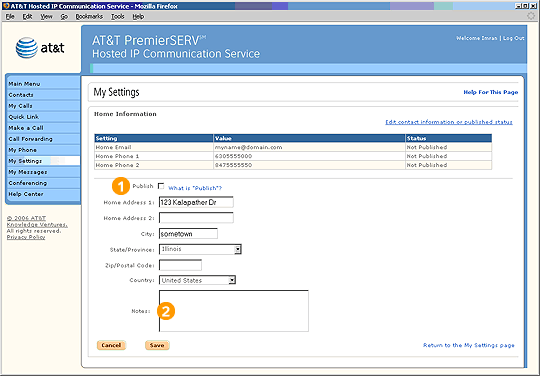Click the Cancel button

click(111, 345)
